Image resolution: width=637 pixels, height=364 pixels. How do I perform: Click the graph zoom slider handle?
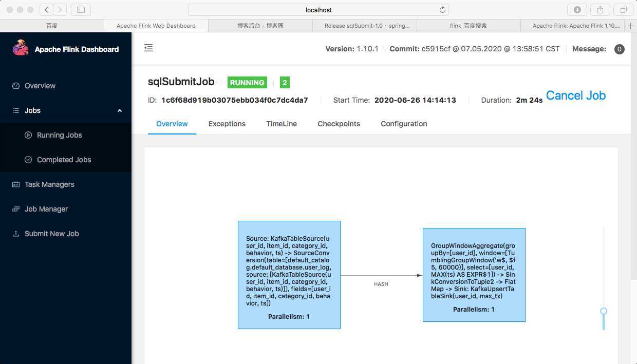tap(604, 311)
